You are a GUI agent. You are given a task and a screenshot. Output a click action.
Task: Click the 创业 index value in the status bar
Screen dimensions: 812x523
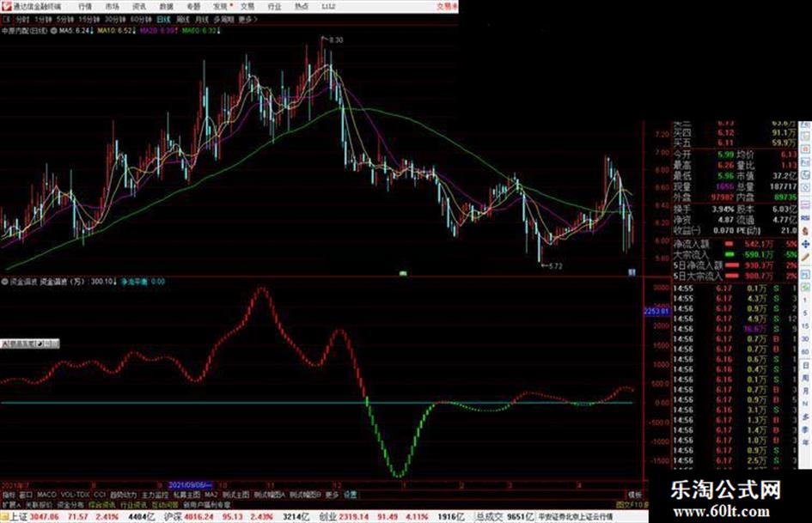354,517
